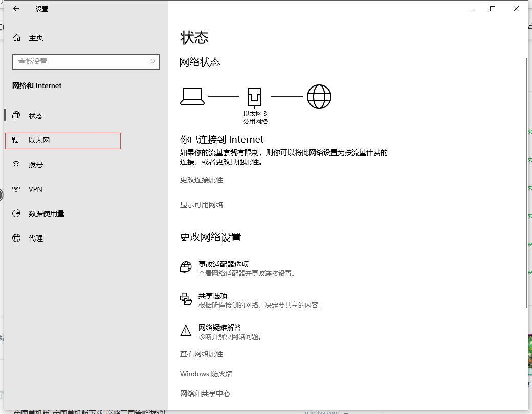
Task: Click the globe icon in the network diagram
Action: coord(319,96)
